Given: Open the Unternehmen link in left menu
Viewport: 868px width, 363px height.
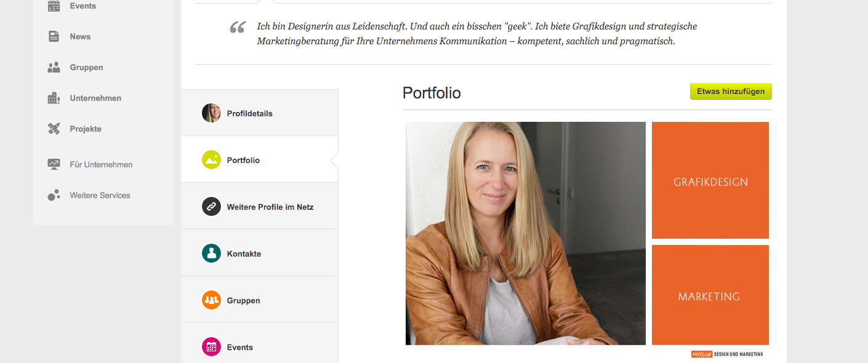Looking at the screenshot, I should click(x=95, y=98).
